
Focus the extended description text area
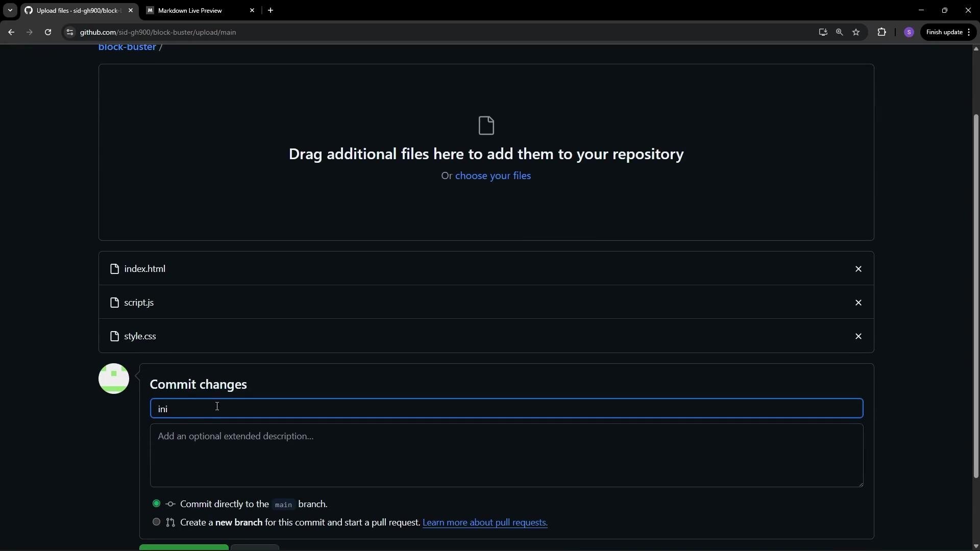click(506, 455)
